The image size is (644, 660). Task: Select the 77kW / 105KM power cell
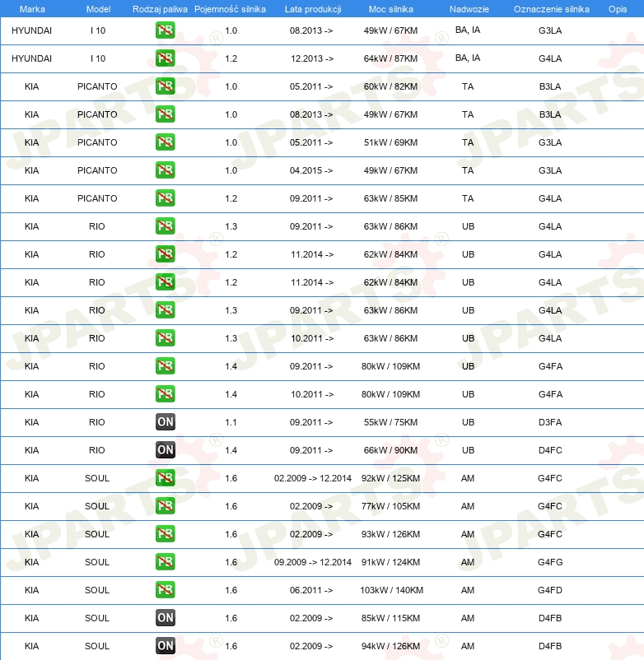pos(391,506)
